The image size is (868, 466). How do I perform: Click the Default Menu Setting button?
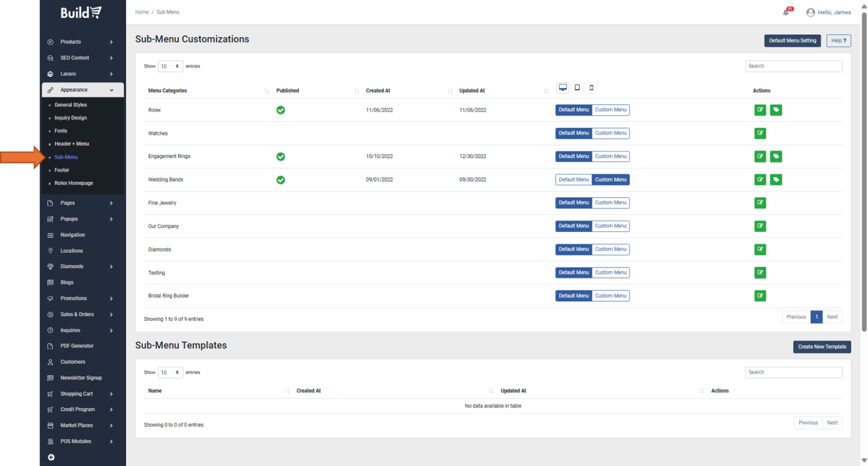[792, 41]
